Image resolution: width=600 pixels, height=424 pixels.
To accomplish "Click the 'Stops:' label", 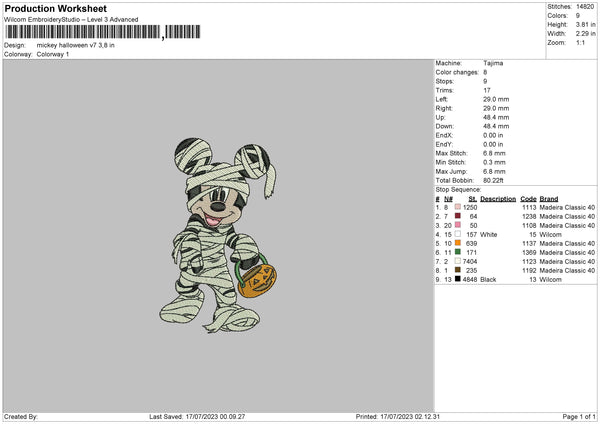I will pyautogui.click(x=445, y=81).
